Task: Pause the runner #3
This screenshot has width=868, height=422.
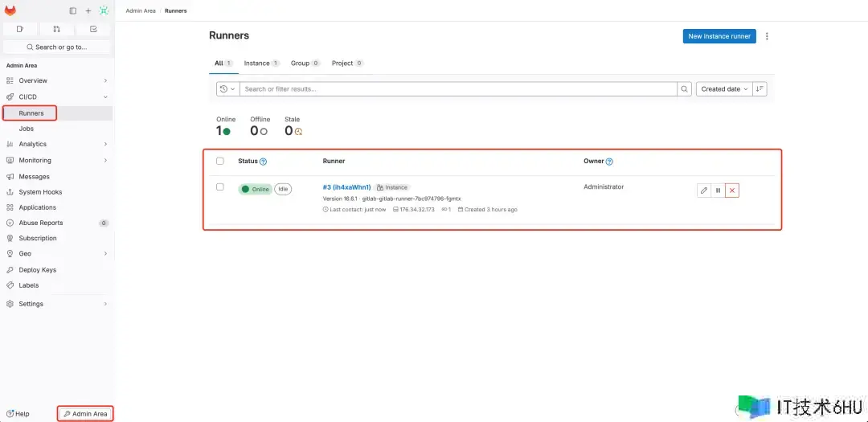Action: (718, 191)
